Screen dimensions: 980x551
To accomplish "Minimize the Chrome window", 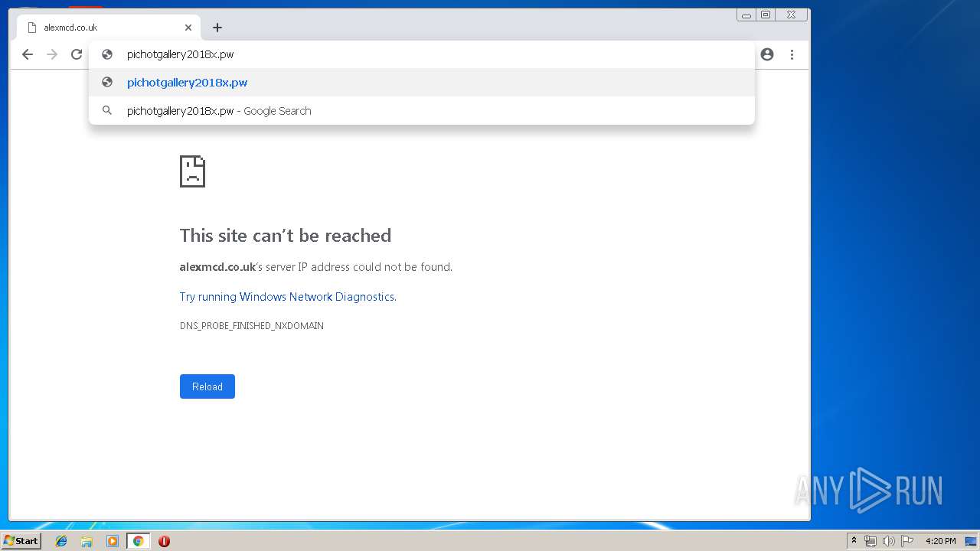I will point(746,15).
